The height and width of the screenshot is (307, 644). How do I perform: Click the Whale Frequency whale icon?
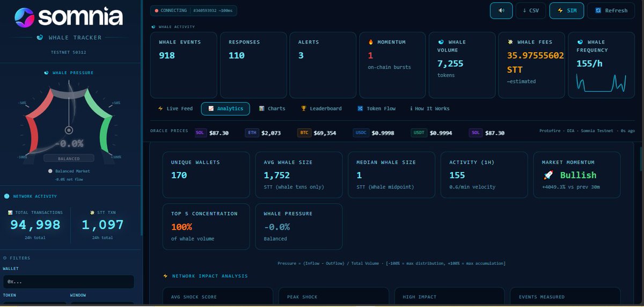(x=580, y=42)
